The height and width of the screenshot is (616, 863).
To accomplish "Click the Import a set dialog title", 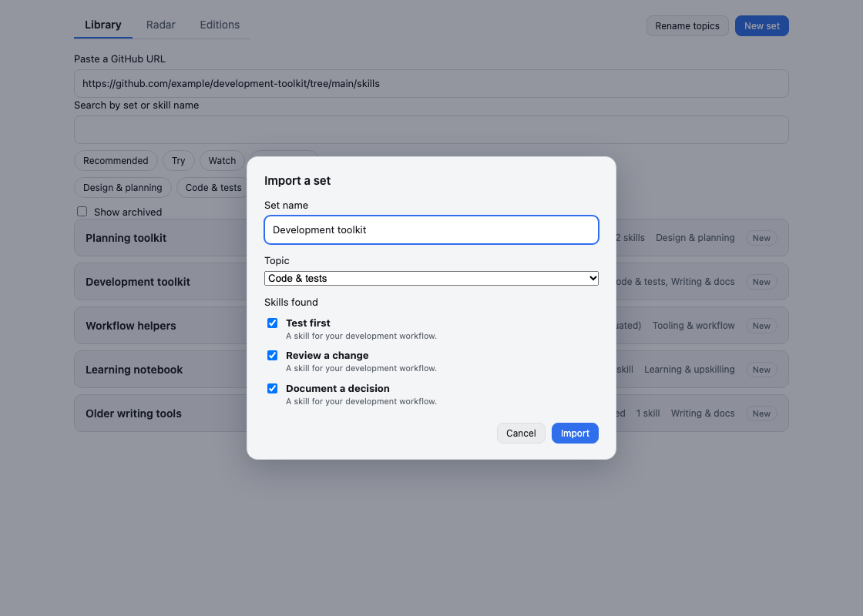I will coord(297,181).
